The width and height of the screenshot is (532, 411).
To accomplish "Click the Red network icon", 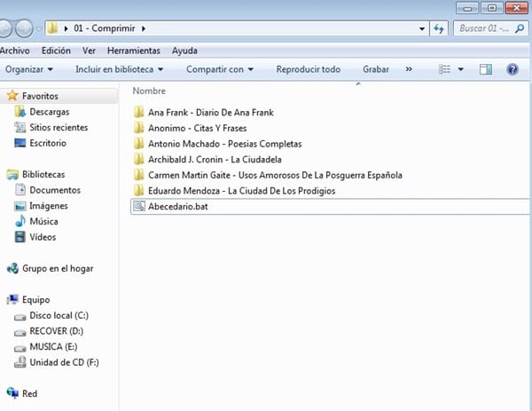I will click(x=12, y=393).
